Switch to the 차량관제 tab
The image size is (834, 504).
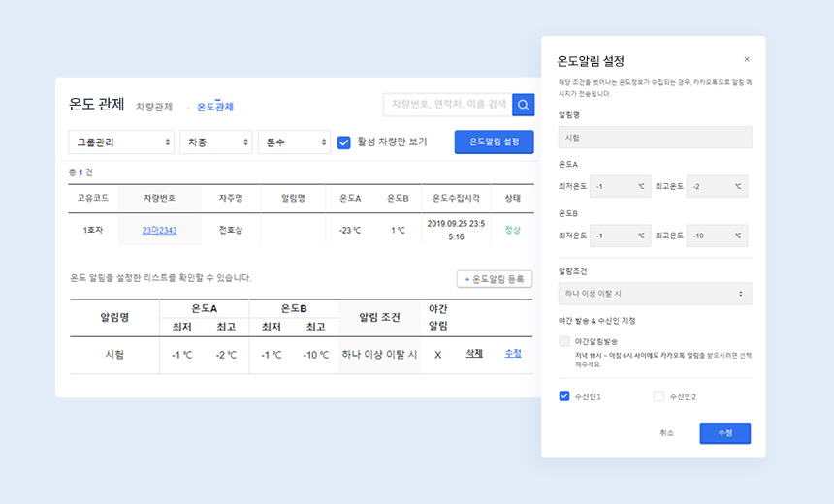point(154,107)
